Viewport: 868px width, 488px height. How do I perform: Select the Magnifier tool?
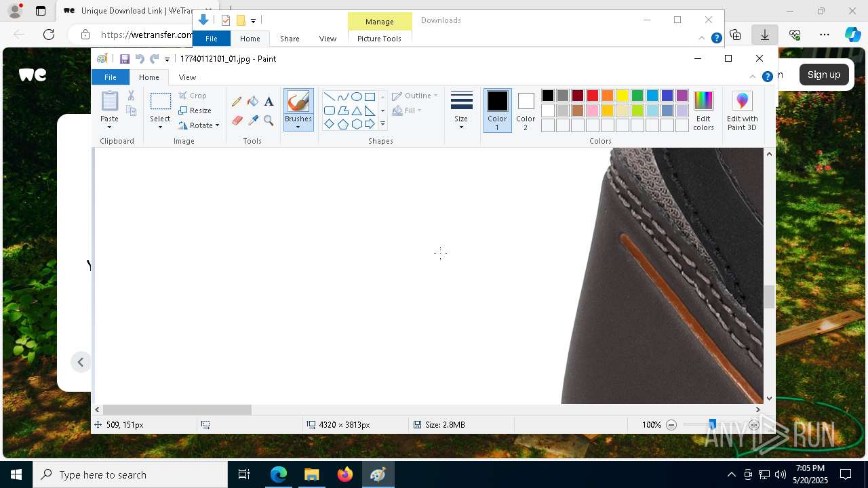click(269, 121)
